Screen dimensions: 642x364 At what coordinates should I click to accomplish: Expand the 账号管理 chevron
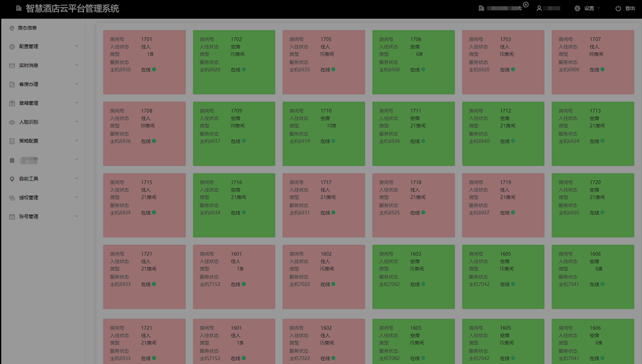77,216
